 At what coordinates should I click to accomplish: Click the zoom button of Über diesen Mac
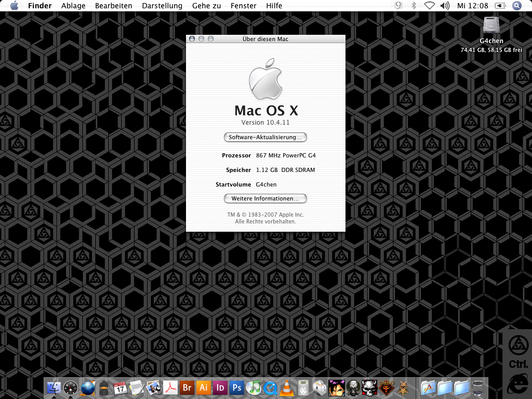coord(211,38)
